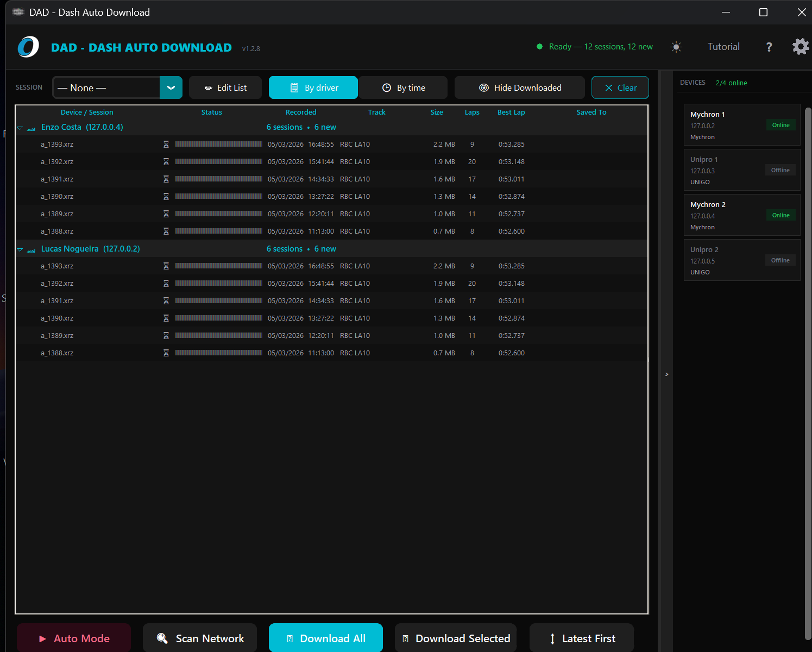Click progress bar for Lucas Nogueira a_1388.xrz
812x652 pixels.
coord(219,353)
